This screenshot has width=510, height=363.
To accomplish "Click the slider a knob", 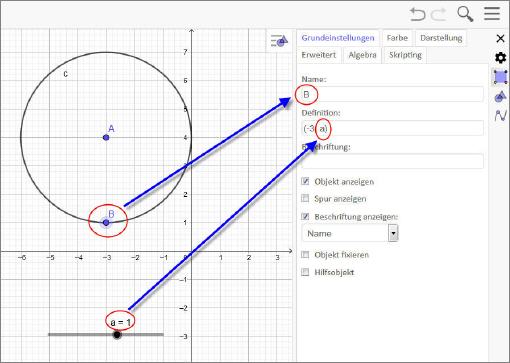I will point(117,334).
